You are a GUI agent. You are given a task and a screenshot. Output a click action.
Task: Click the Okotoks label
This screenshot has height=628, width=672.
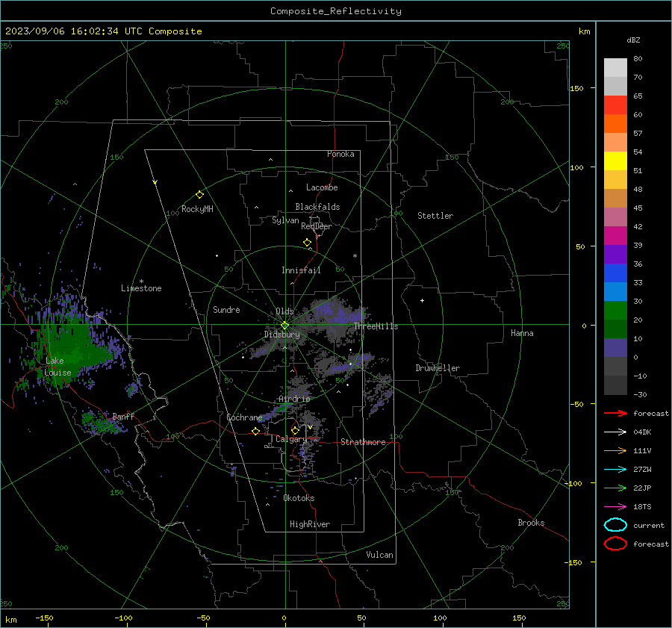point(299,498)
